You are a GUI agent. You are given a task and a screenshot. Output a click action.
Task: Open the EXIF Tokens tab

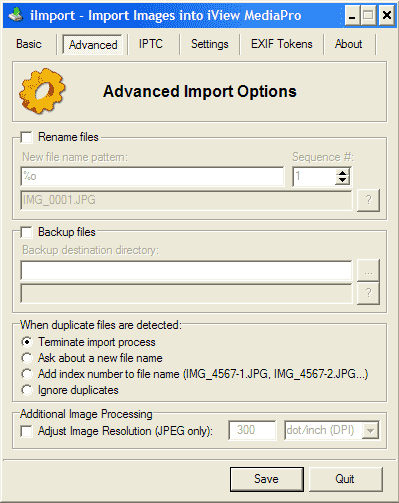click(282, 44)
